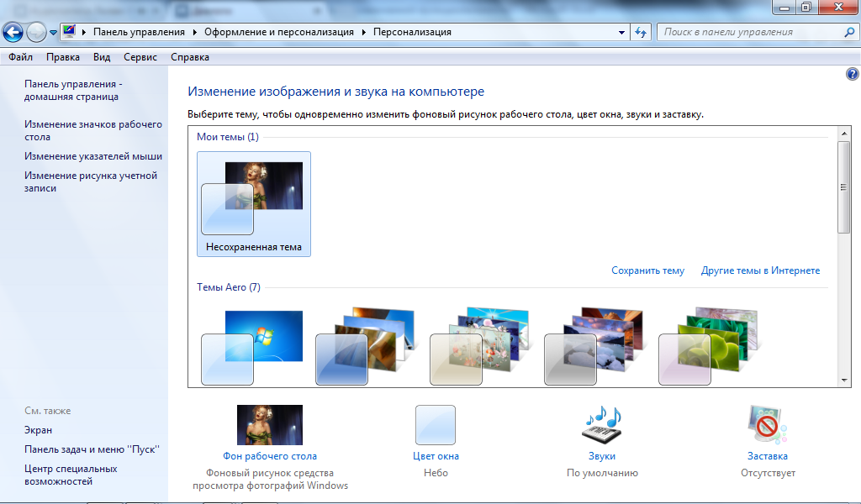
Task: Open Фон рабочего стола link
Action: (x=270, y=456)
